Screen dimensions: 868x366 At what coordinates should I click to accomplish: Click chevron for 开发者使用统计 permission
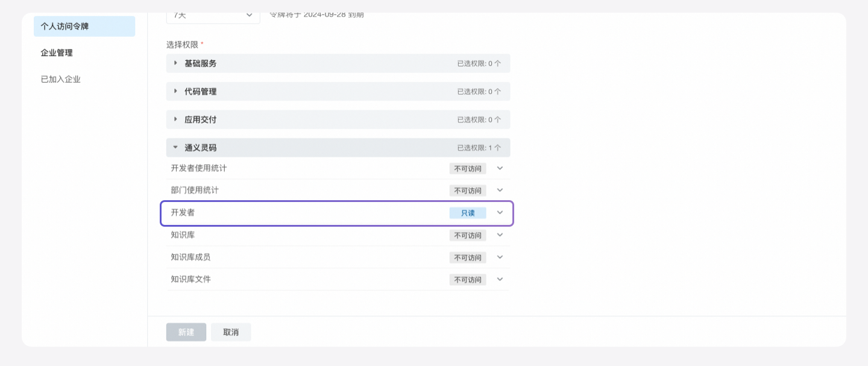point(500,168)
